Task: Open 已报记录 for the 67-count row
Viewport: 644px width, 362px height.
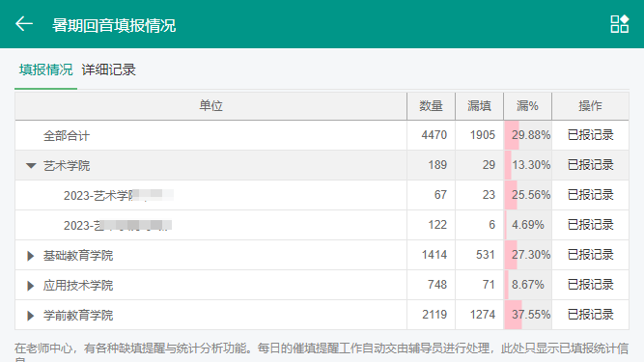Action: [x=590, y=195]
